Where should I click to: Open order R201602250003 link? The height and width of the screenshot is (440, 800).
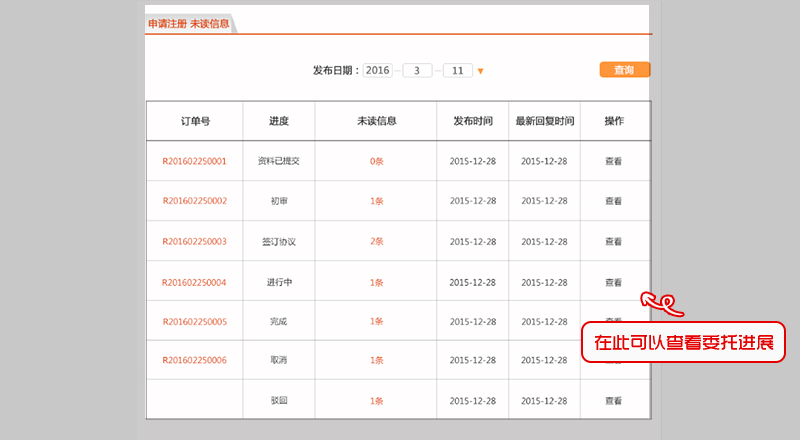(x=194, y=241)
